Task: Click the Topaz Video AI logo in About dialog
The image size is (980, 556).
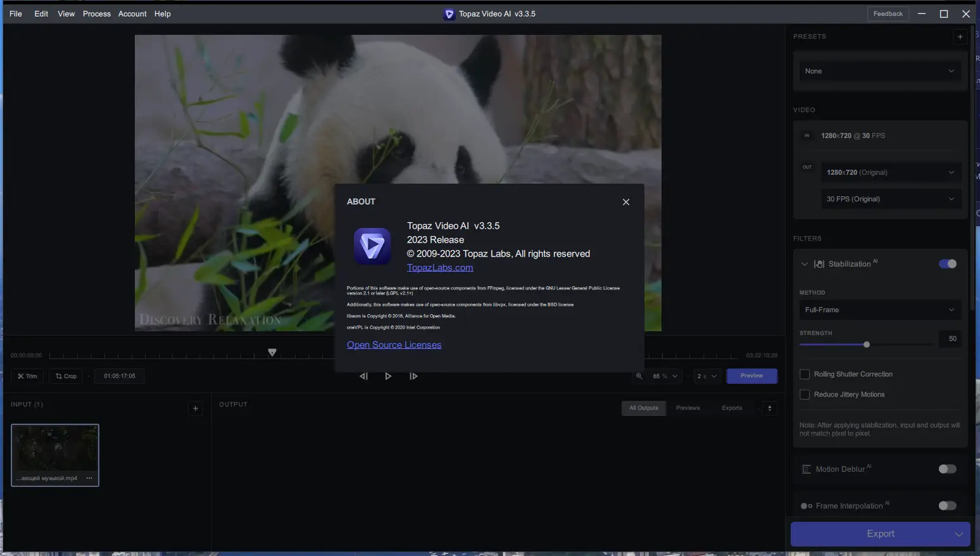Action: point(372,246)
